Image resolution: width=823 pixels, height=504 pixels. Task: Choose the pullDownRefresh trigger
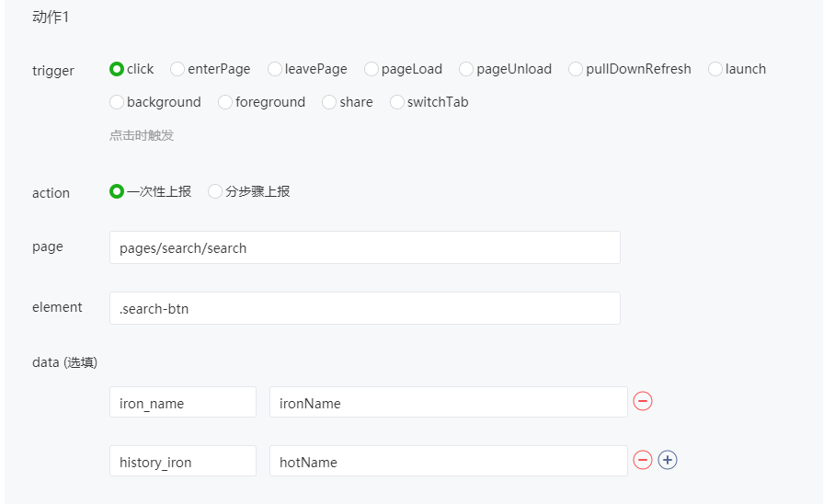(576, 69)
